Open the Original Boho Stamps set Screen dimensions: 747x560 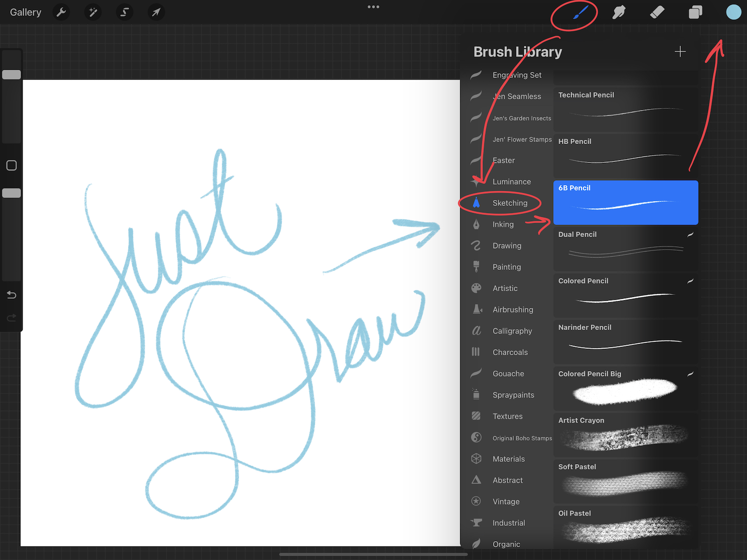click(507, 438)
